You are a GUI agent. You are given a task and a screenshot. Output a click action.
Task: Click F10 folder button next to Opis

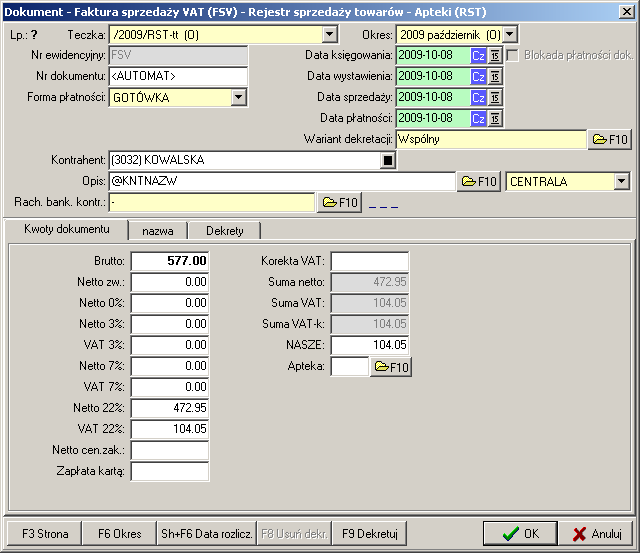(x=478, y=182)
